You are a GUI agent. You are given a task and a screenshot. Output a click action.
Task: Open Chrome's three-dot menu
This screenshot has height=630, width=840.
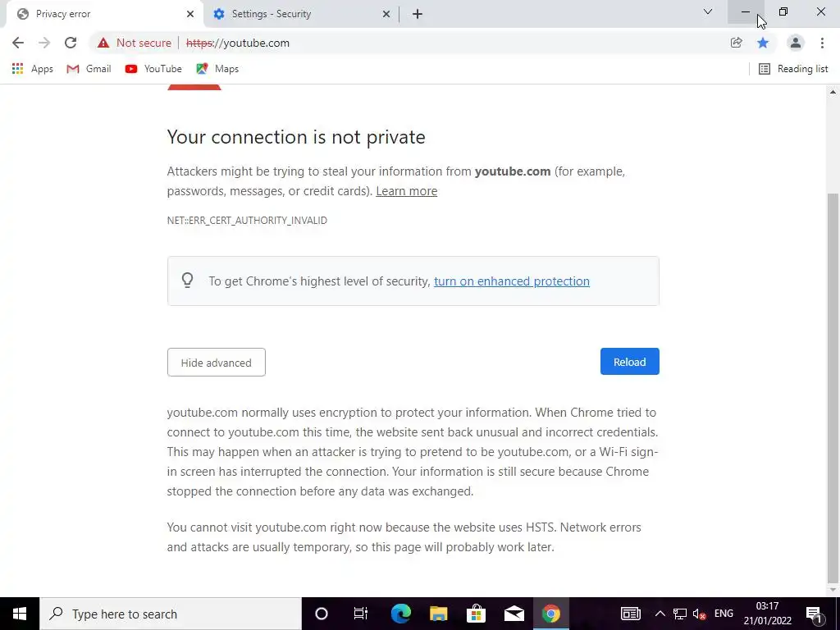click(822, 43)
